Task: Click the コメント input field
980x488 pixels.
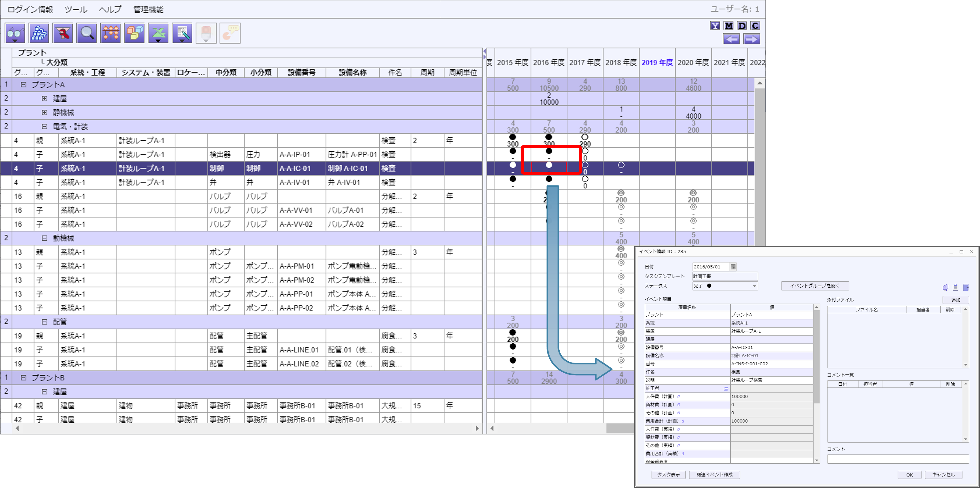Action: tap(897, 459)
